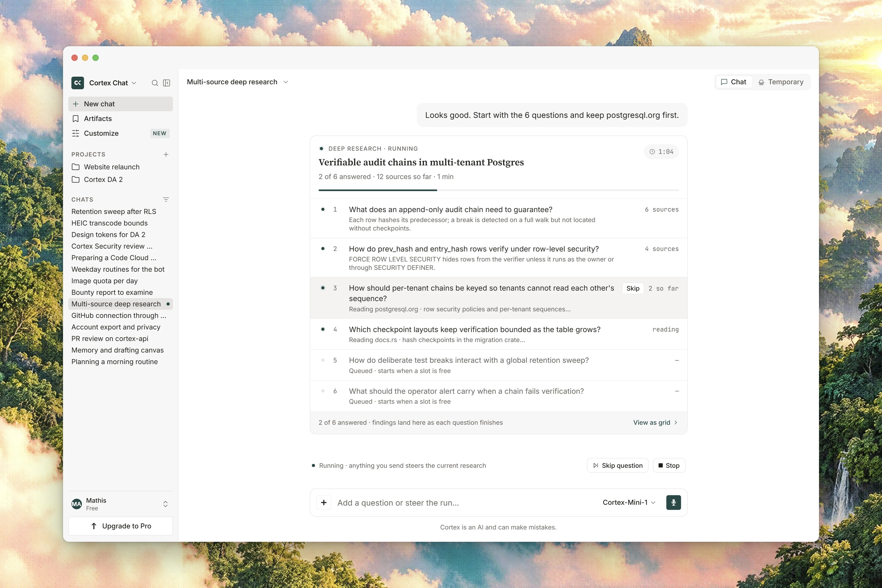The image size is (882, 588).
Task: Click the reading status on question 4
Action: (665, 330)
